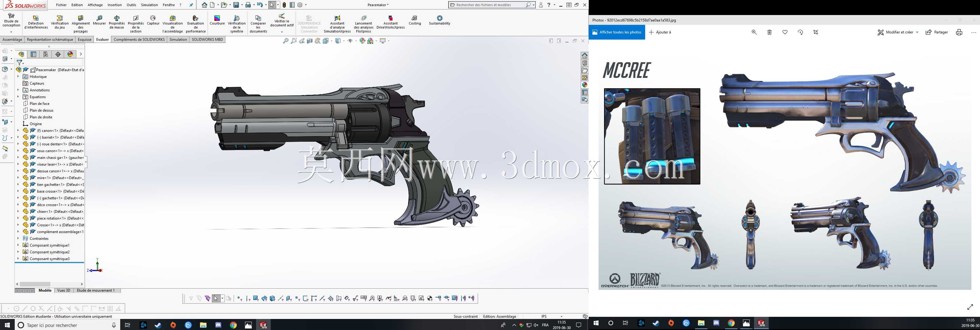
Task: Expand the Historique tree node
Action: pos(18,76)
